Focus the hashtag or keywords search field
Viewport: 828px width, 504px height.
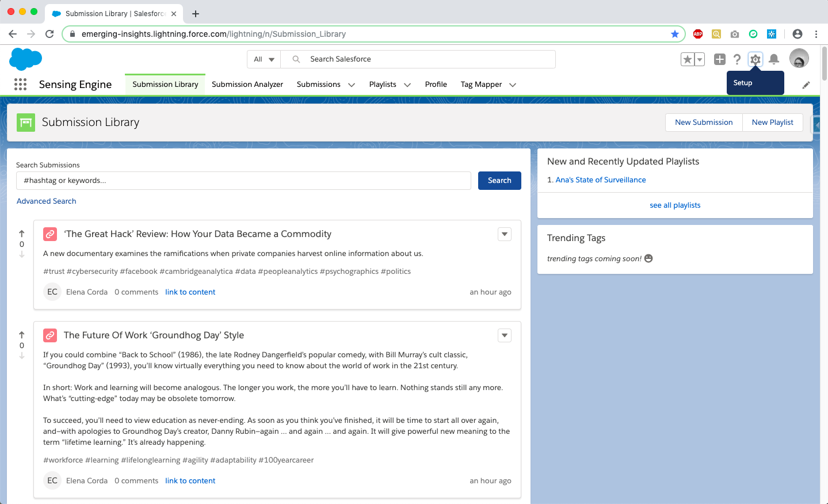[x=243, y=181]
